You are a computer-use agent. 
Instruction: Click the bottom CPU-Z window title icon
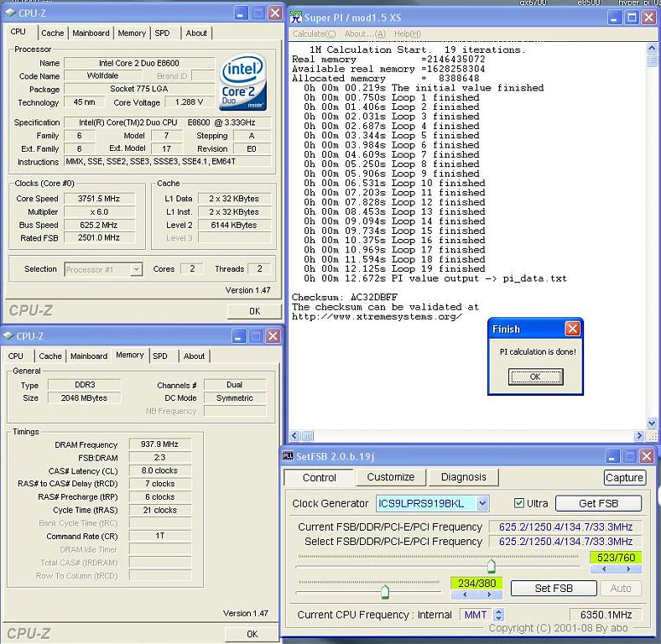coord(8,335)
